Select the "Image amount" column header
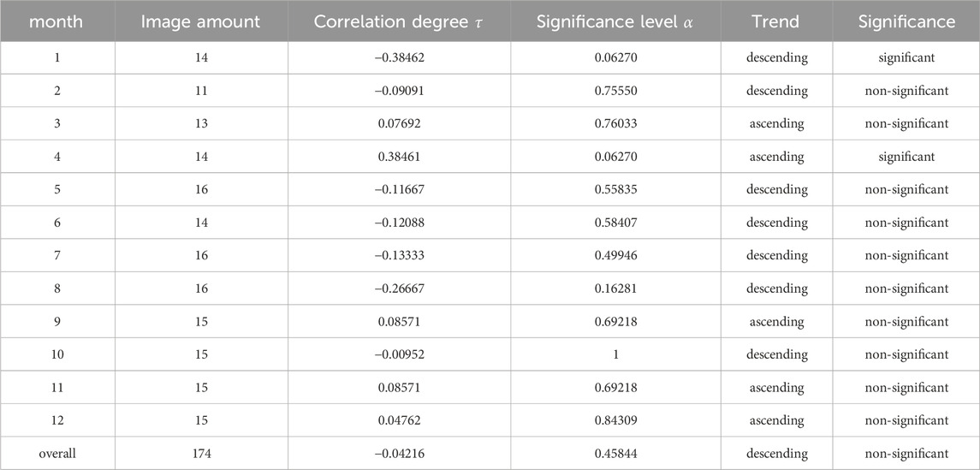The width and height of the screenshot is (980, 470). coord(200,21)
